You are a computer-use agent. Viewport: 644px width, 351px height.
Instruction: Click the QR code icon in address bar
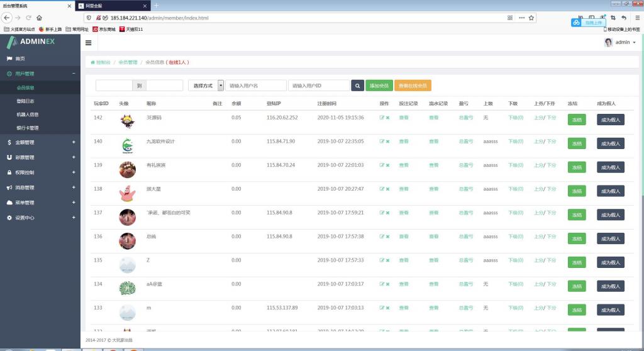(510, 18)
